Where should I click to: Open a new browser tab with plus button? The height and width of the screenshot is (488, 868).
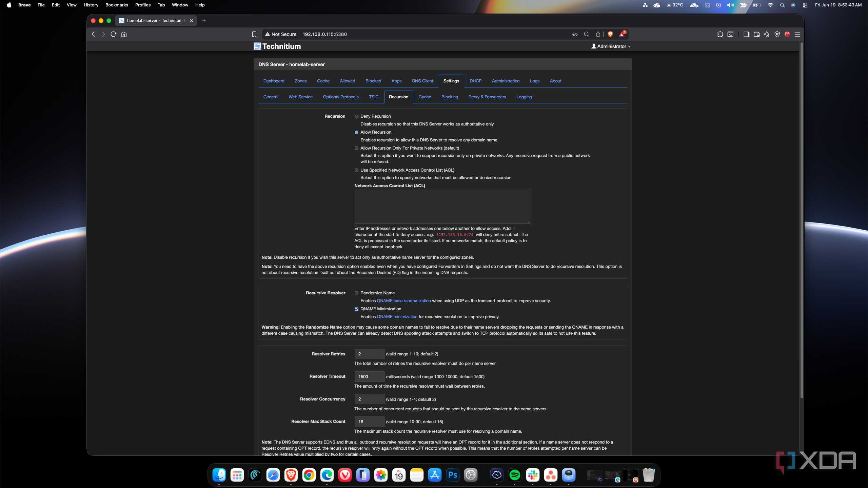[204, 21]
